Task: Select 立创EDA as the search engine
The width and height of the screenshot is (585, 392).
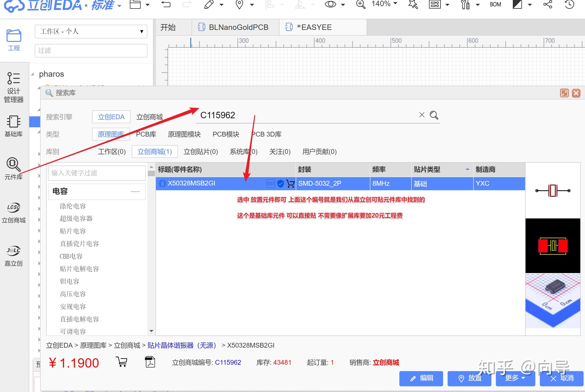Action: coord(111,117)
